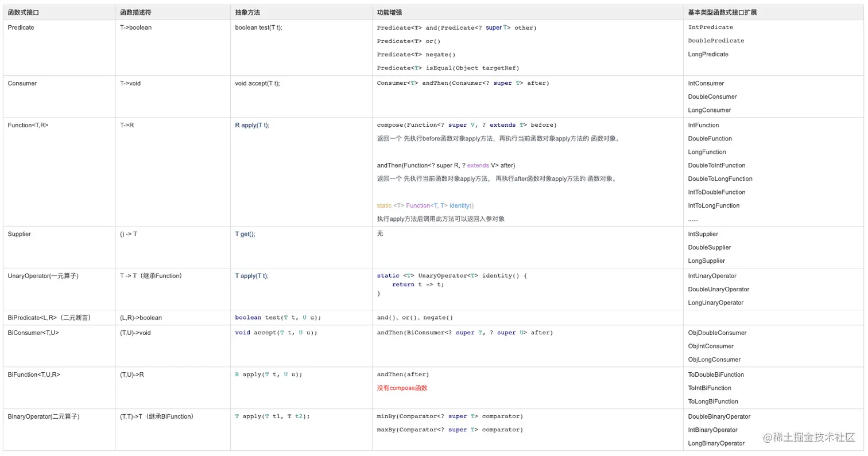Click the maxBy comparator code line
Screen dimensions: 868x456
pyautogui.click(x=449, y=430)
